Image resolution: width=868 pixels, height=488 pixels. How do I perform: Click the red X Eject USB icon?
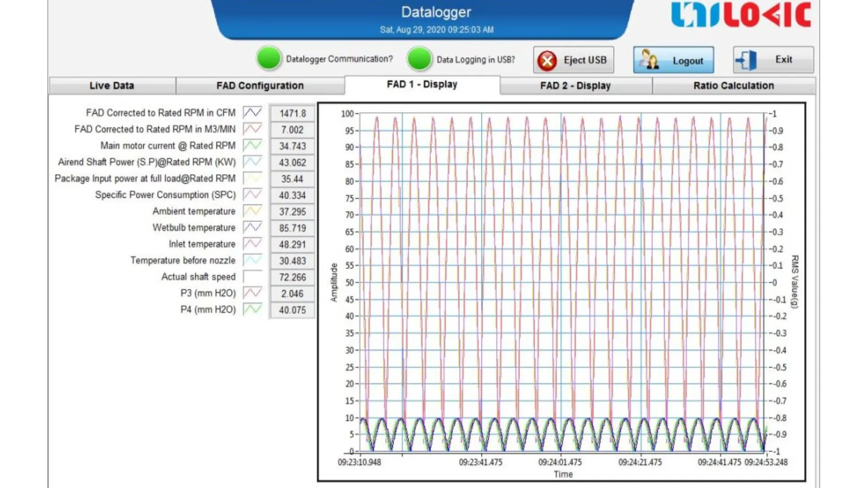click(x=547, y=60)
